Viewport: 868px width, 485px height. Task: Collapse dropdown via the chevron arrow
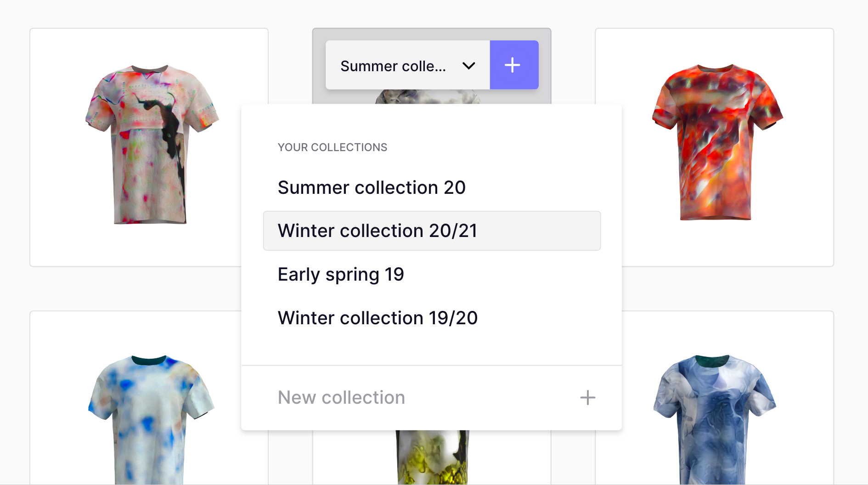tap(468, 66)
